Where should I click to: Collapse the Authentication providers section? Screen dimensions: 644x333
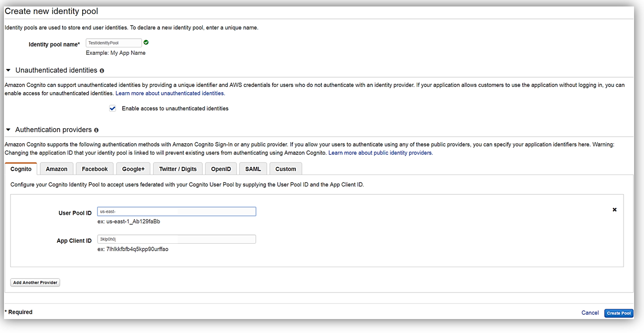[x=8, y=130]
